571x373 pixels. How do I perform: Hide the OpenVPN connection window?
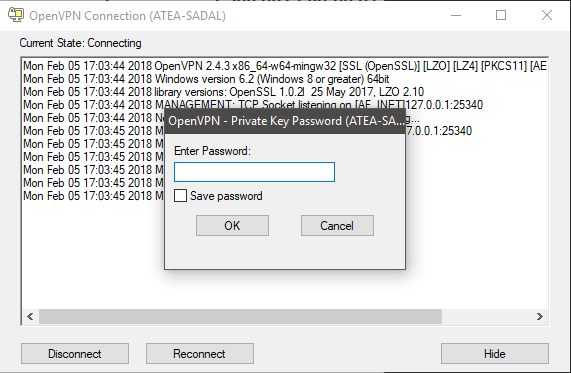tap(495, 353)
